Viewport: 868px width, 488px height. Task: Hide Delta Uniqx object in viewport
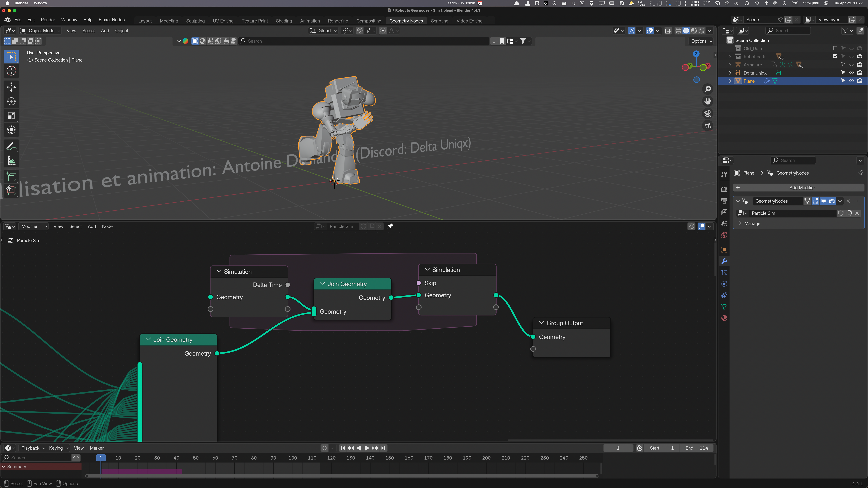click(x=851, y=73)
